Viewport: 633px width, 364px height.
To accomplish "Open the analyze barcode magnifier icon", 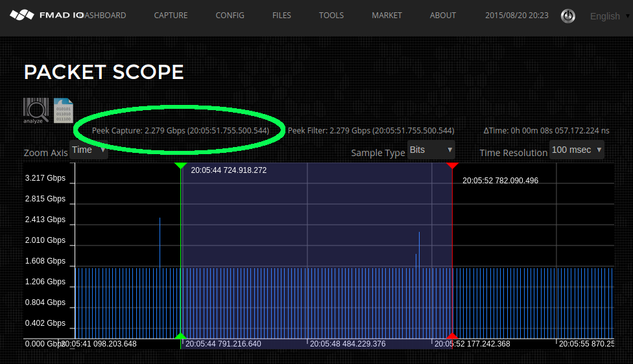I will pos(36,110).
